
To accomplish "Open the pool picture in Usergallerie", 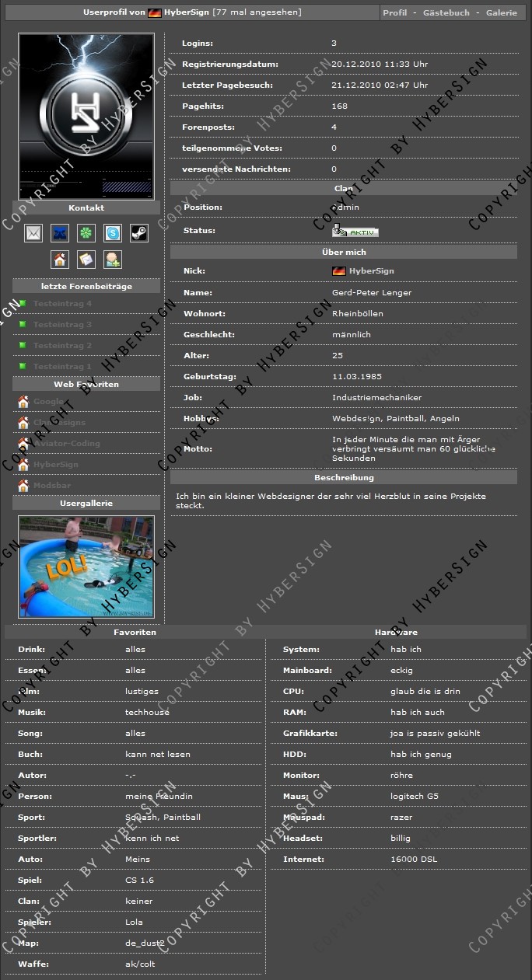I will (86, 567).
